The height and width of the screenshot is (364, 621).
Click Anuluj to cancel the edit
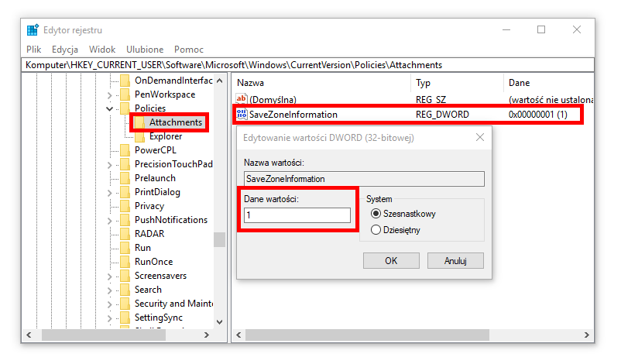[x=455, y=261]
